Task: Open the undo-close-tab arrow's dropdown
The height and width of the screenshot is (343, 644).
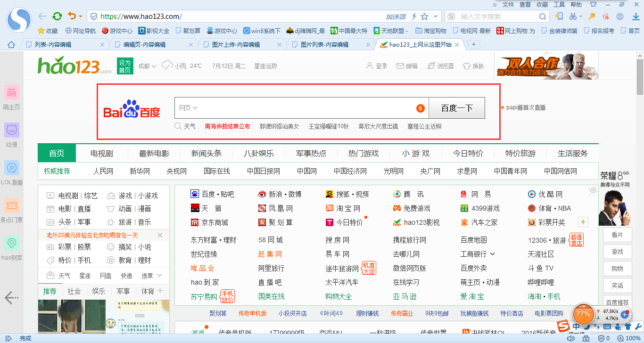Action: (81, 16)
